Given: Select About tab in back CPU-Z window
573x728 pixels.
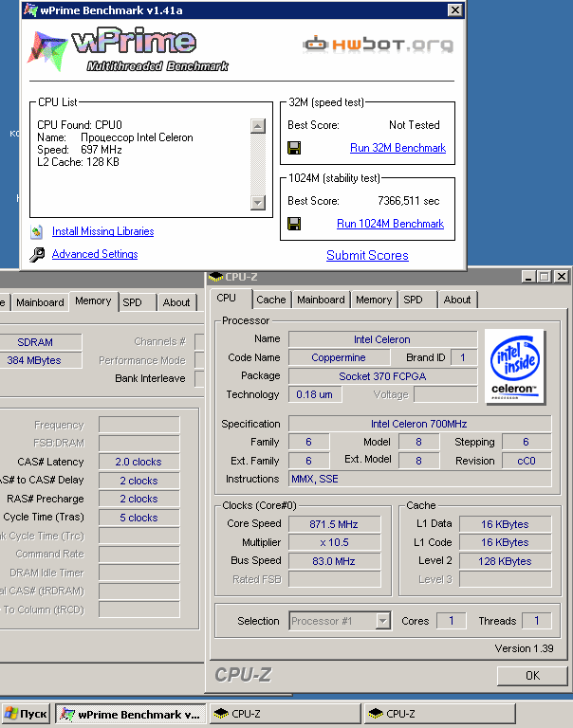Looking at the screenshot, I should (x=176, y=302).
